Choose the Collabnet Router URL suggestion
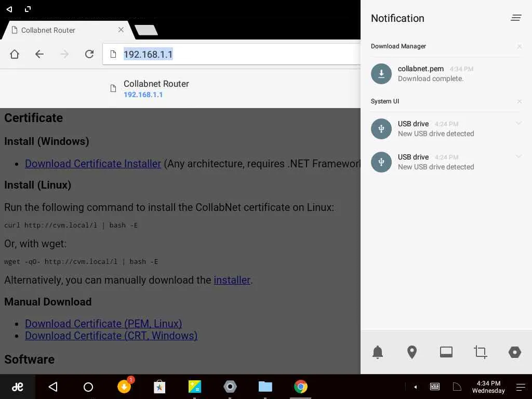The image size is (532, 399). 180,89
